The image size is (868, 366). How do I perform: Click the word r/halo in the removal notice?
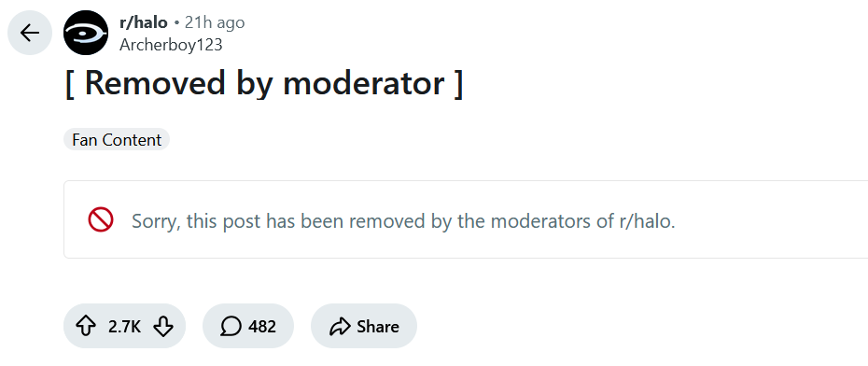point(645,221)
